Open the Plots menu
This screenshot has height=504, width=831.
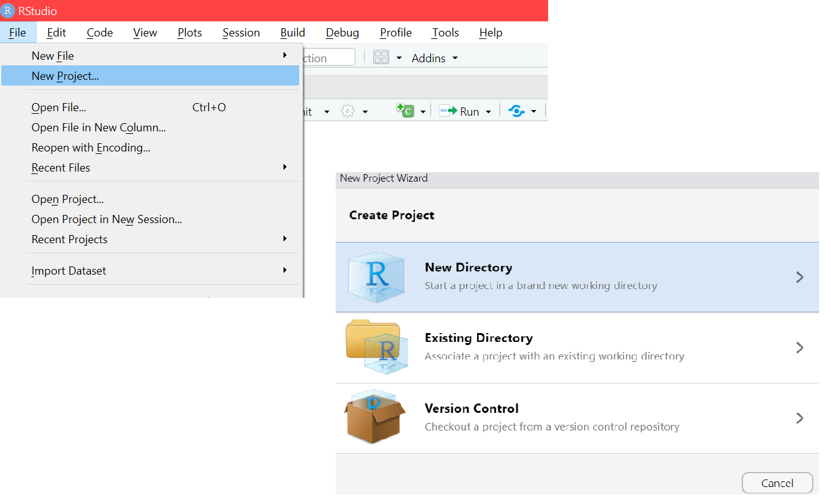pos(190,33)
